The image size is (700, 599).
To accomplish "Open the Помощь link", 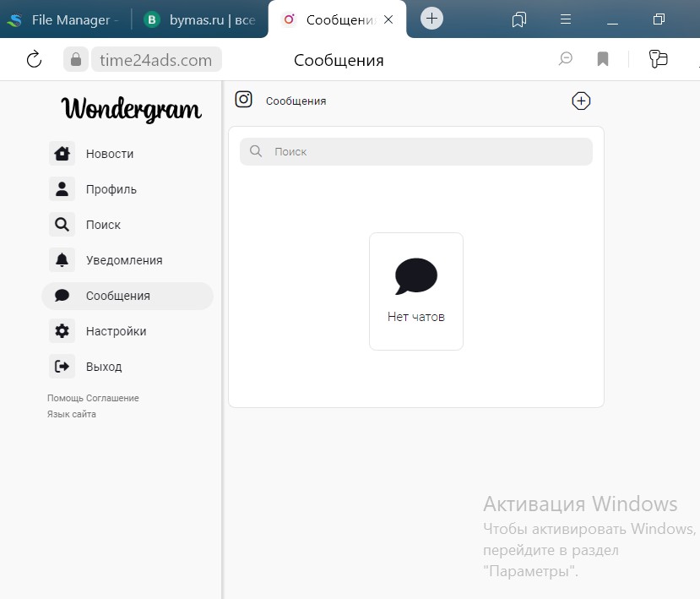I will pyautogui.click(x=65, y=398).
